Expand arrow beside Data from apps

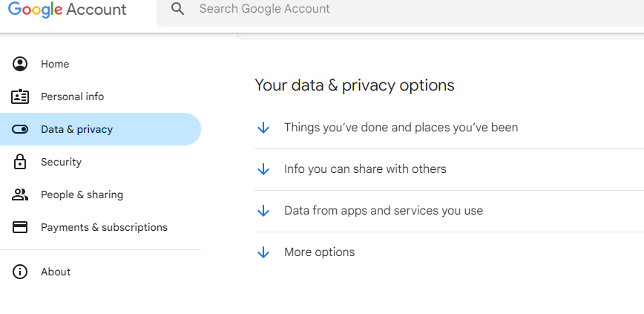[x=263, y=211]
